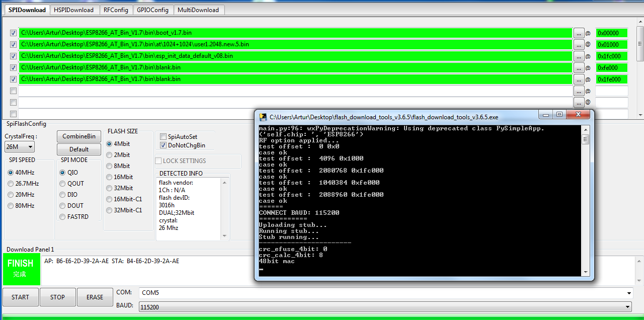Uncheck blank.bin row at address 0xfe000
This screenshot has height=320, width=644.
[x=14, y=68]
